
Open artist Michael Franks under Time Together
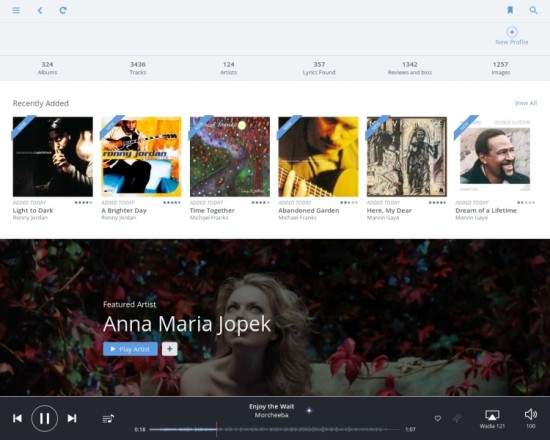click(x=209, y=218)
